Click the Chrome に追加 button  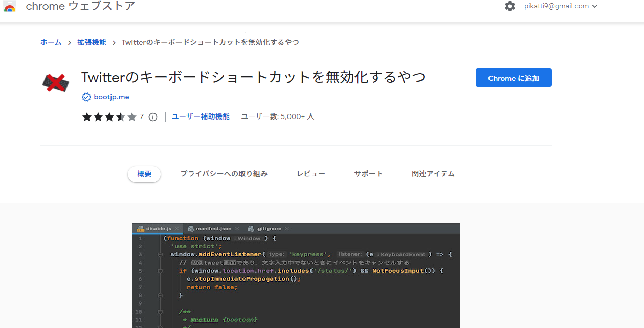click(x=514, y=78)
